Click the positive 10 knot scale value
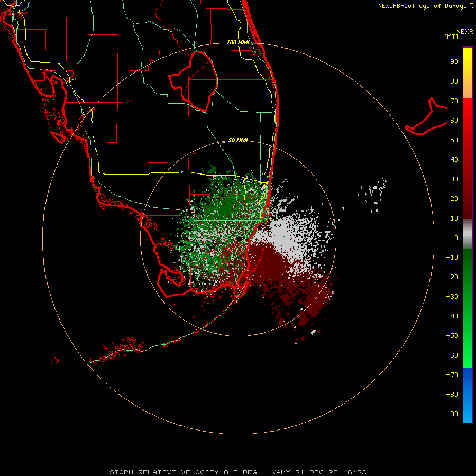The height and width of the screenshot is (476, 476). [454, 218]
